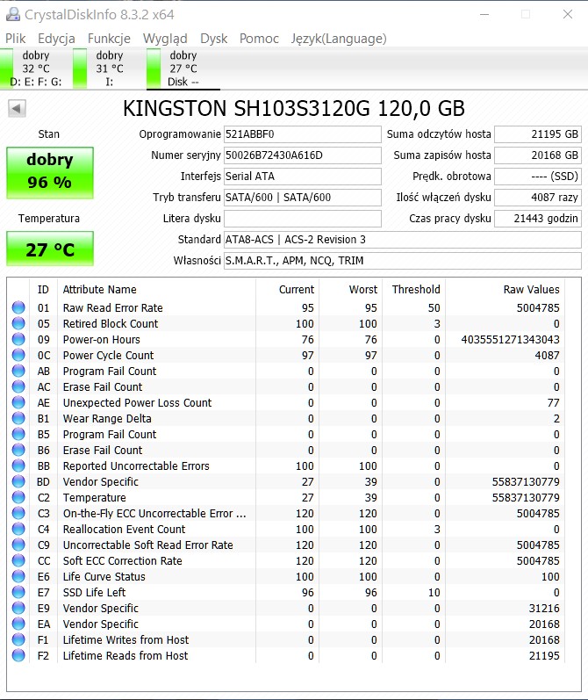
Task: Click status circle for Uncorrectable Soft Read Error Rate
Action: coord(18,545)
